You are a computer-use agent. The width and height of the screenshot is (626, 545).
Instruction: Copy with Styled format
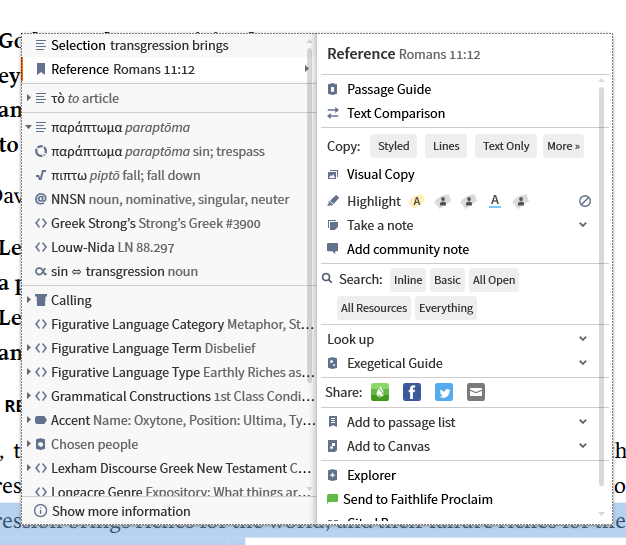pos(393,146)
